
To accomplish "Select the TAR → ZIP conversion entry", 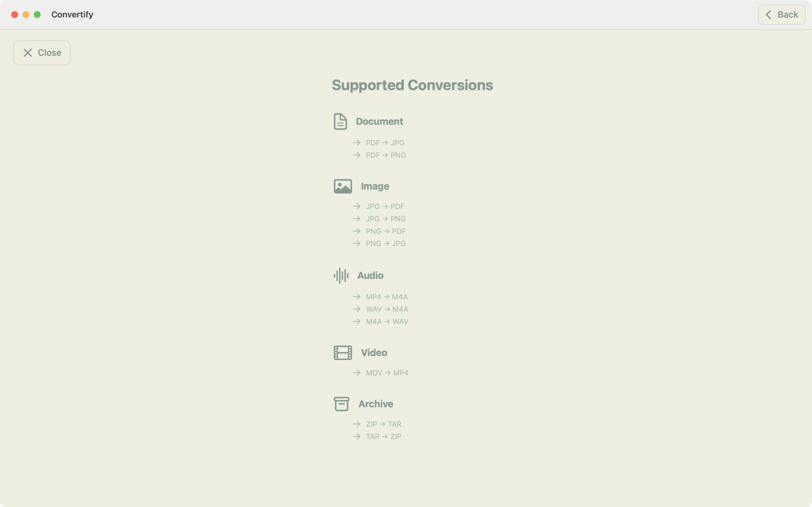I will tap(383, 437).
